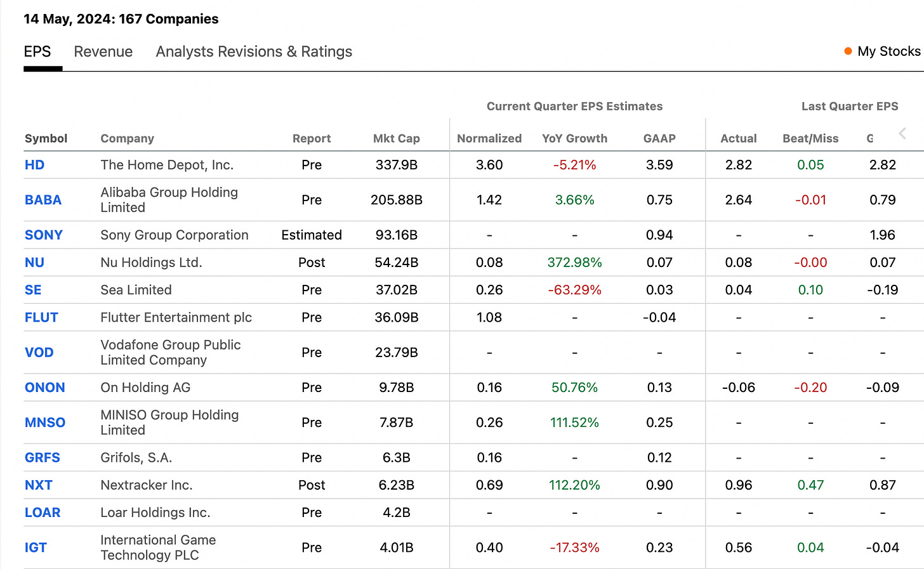Click SONY report status Estimated
The height and width of the screenshot is (569, 924).
(312, 235)
